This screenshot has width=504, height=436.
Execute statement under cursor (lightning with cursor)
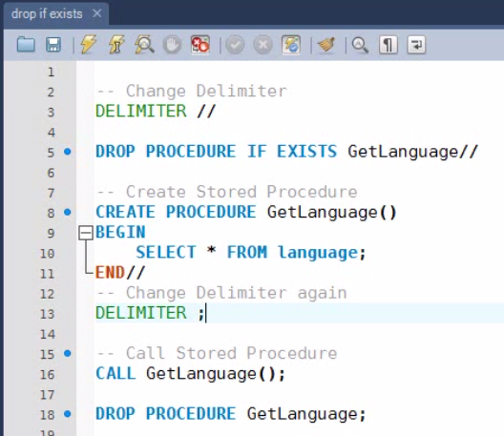pos(115,44)
